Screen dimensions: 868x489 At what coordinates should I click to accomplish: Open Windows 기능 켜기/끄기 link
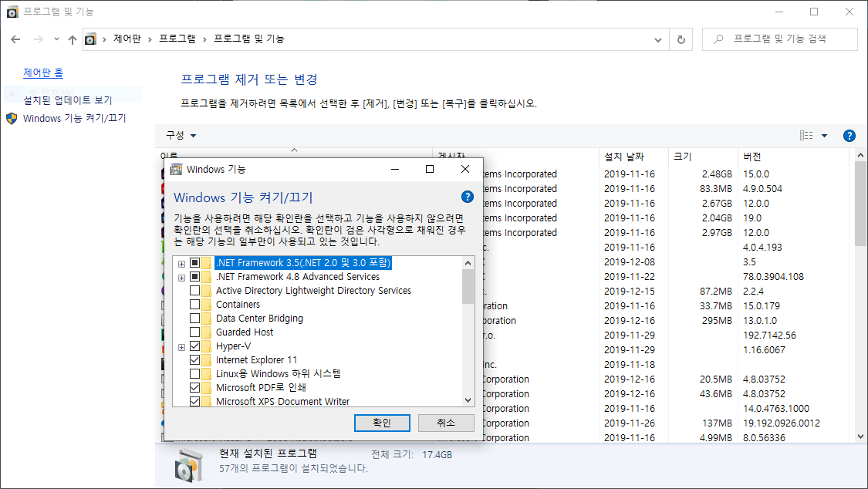tap(74, 118)
